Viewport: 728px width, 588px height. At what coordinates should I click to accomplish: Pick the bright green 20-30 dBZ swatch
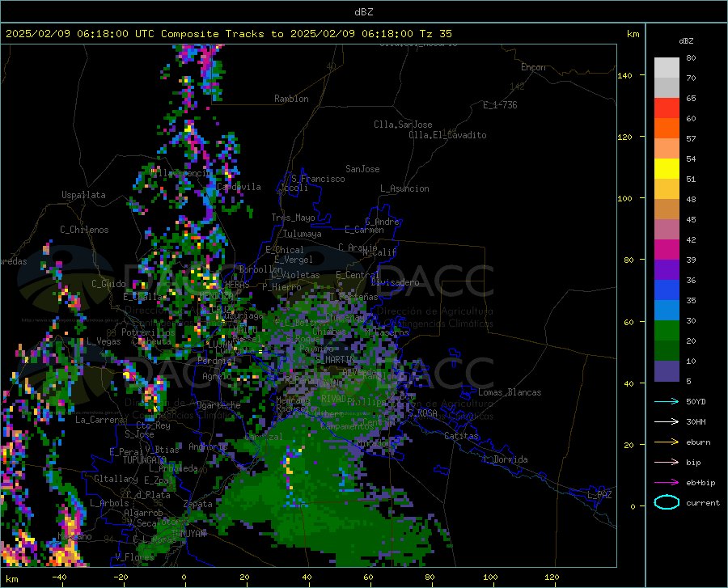[x=667, y=331]
